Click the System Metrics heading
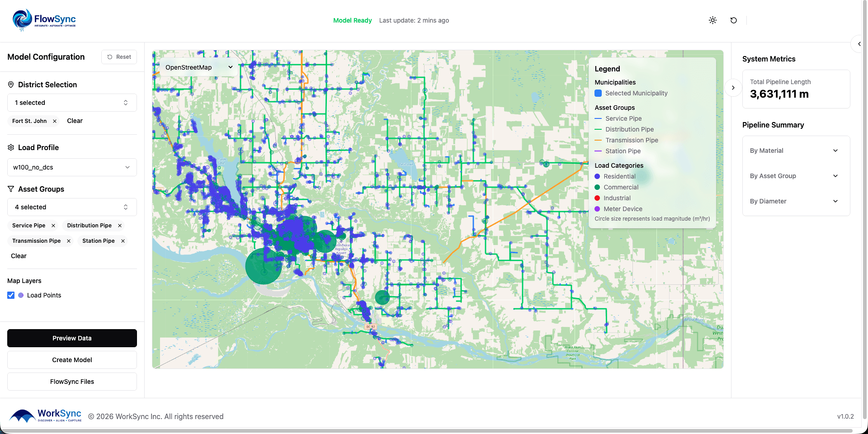This screenshot has width=868, height=434. pos(769,59)
